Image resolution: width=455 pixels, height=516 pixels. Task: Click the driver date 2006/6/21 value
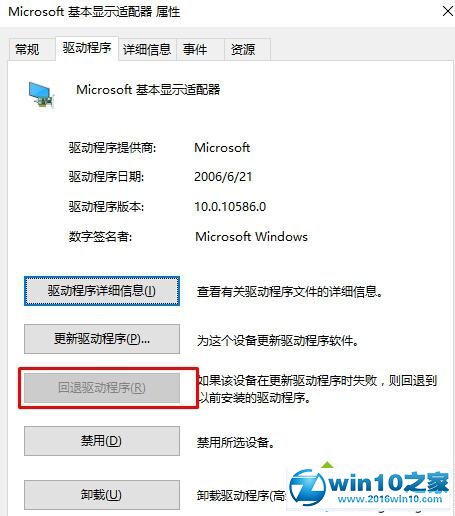(x=223, y=177)
